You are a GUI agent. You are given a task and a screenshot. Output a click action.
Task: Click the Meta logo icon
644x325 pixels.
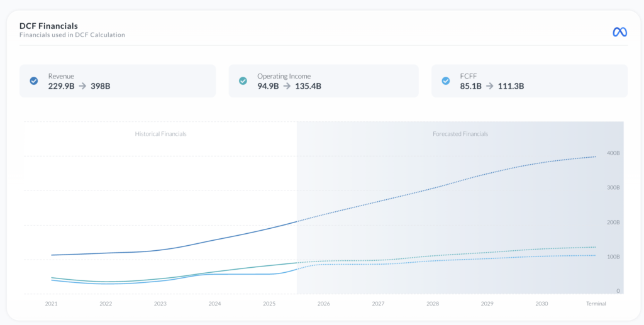tap(619, 32)
